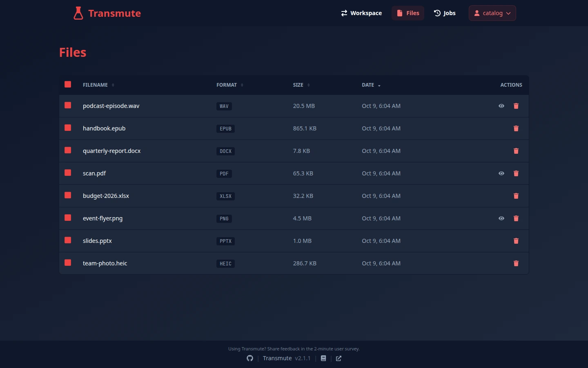
Task: Delete handbook.epub using its trash icon
Action: tap(516, 128)
